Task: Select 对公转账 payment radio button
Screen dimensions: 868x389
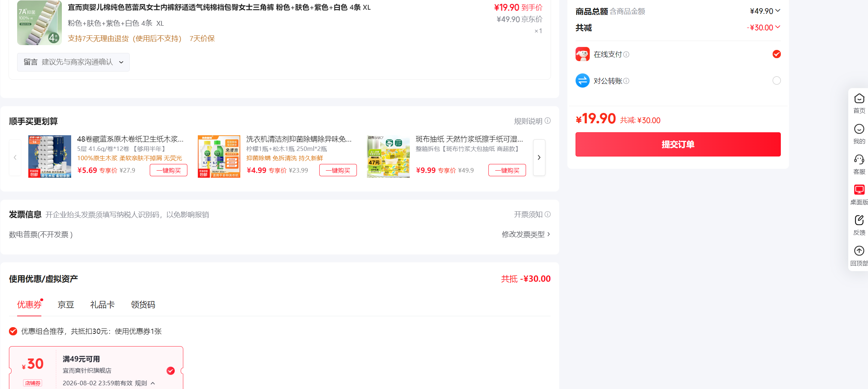Action: (777, 80)
